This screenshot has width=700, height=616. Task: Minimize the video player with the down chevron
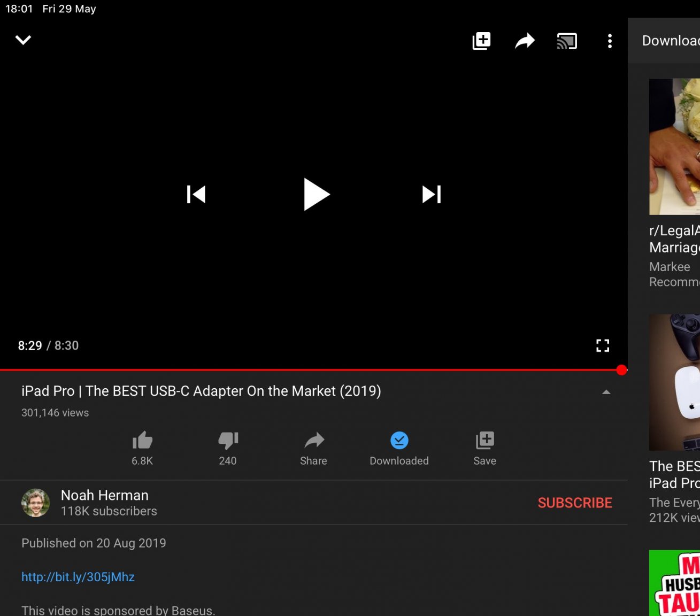click(x=23, y=40)
